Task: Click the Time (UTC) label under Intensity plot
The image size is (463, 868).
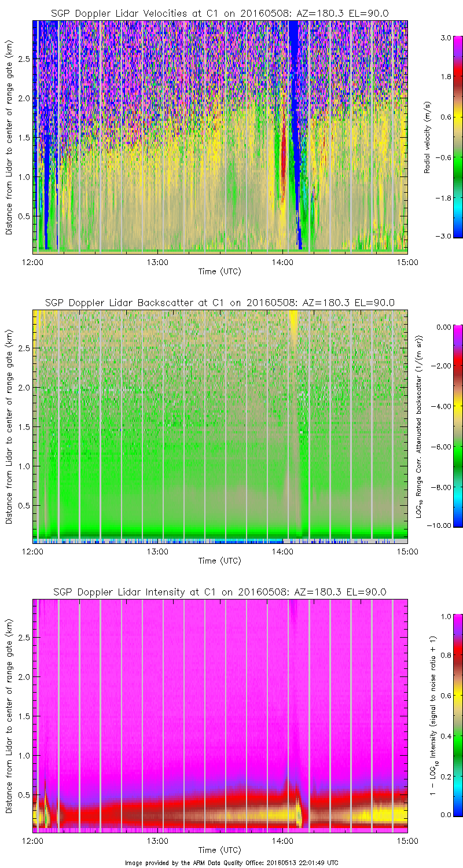Action: pos(219,850)
